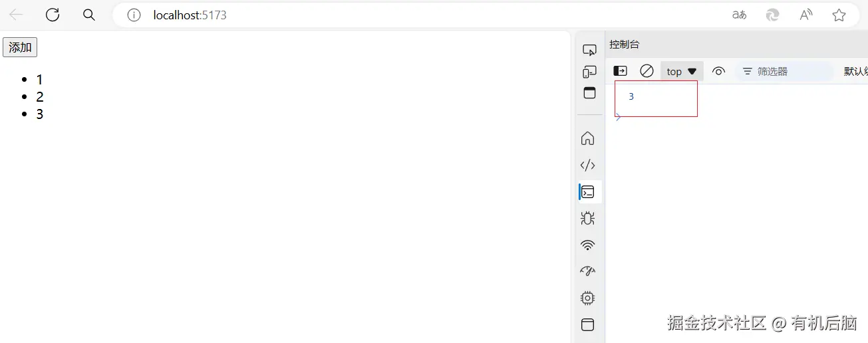Toggle device emulation mode

(x=589, y=72)
